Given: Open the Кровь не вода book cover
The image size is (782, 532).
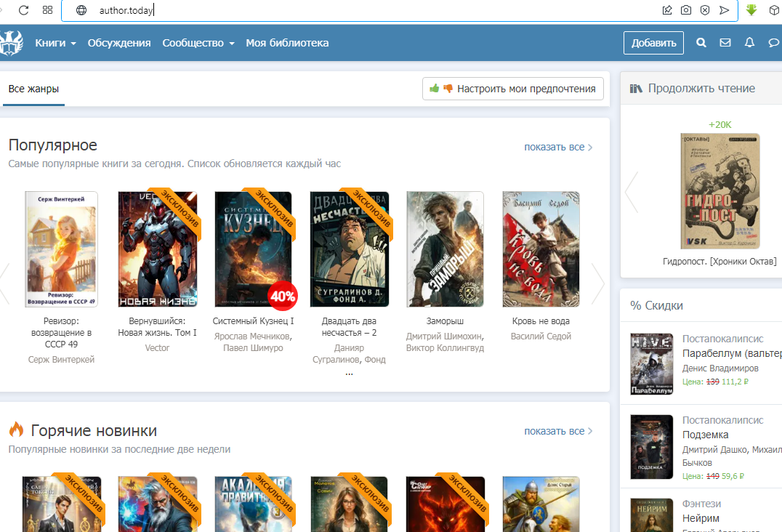Looking at the screenshot, I should point(541,249).
